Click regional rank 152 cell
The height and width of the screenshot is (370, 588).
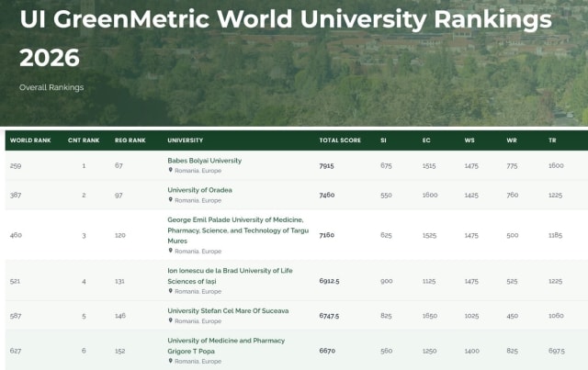pyautogui.click(x=120, y=351)
